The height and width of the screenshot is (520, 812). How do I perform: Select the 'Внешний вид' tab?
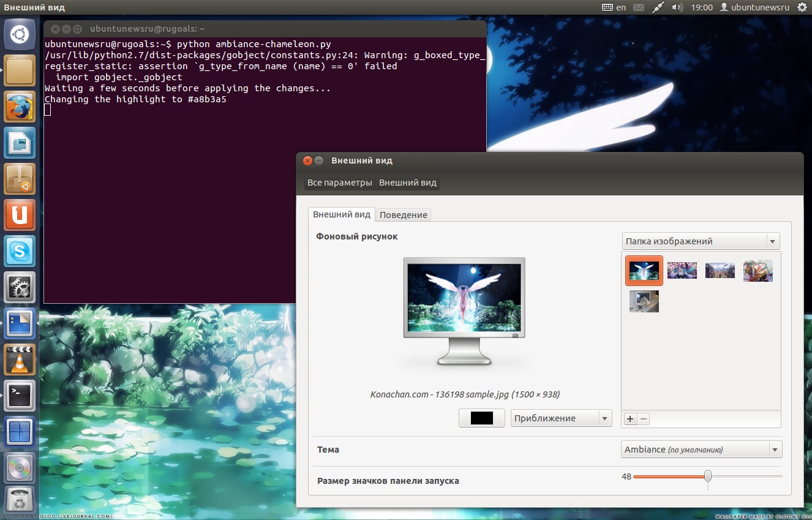tap(342, 214)
